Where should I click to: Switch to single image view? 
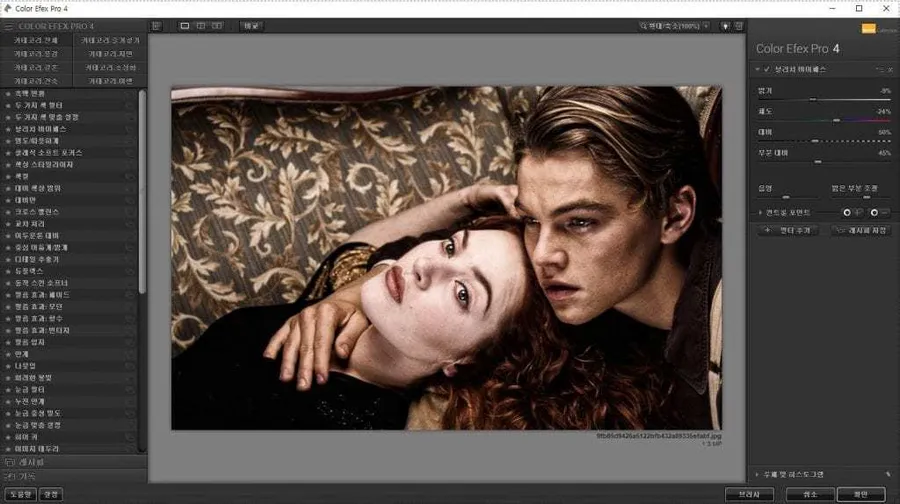pyautogui.click(x=185, y=26)
